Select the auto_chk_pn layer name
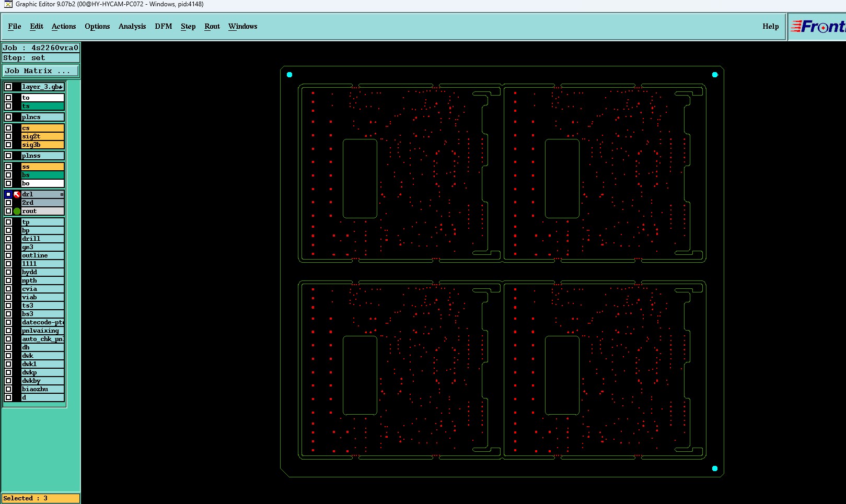Viewport: 846px width, 504px height. pyautogui.click(x=43, y=339)
